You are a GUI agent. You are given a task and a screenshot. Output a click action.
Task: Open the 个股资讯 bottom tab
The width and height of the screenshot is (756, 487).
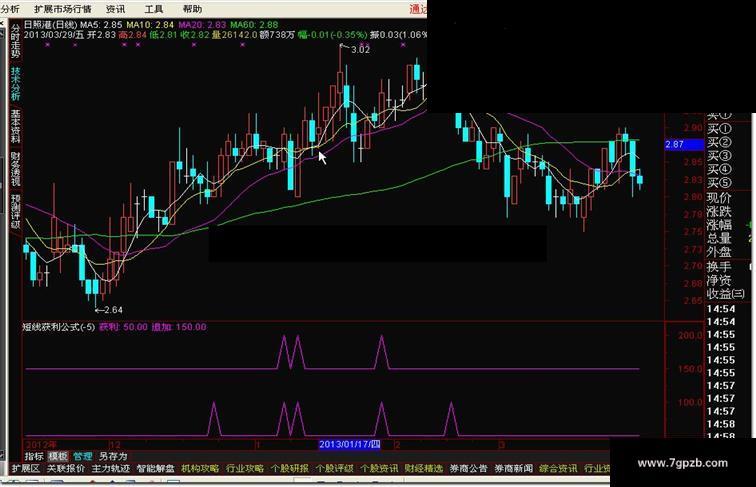click(x=379, y=468)
